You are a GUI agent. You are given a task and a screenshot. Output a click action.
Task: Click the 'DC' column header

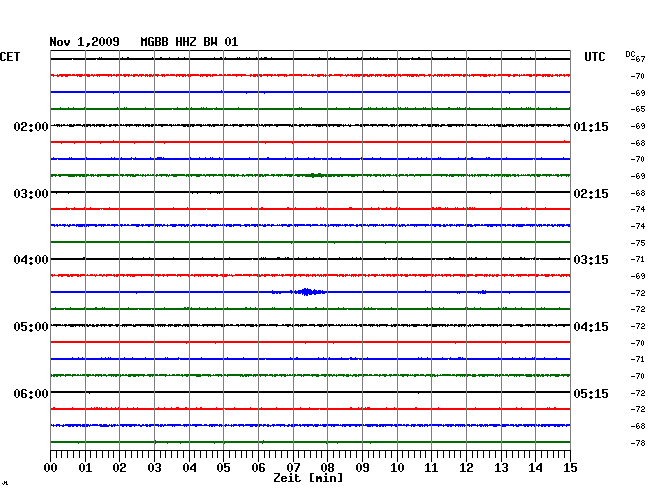click(630, 54)
